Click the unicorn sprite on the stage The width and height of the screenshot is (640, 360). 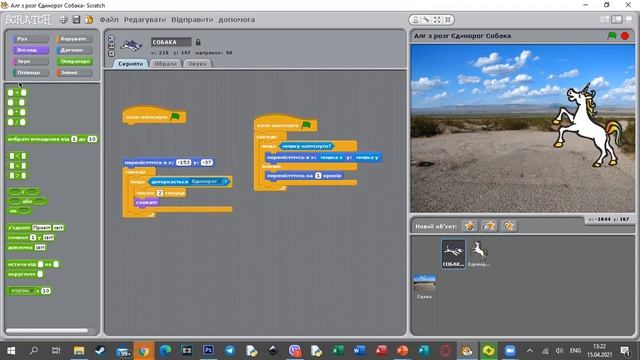587,124
